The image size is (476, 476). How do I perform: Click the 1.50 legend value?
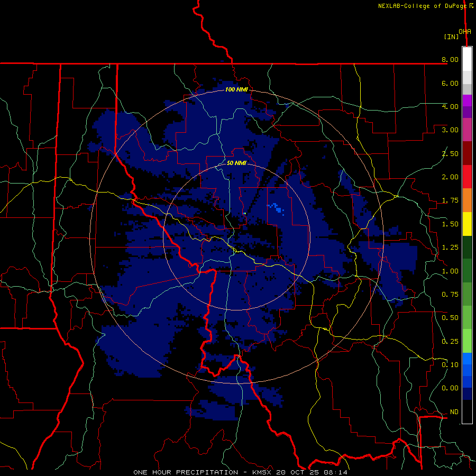[x=450, y=224]
